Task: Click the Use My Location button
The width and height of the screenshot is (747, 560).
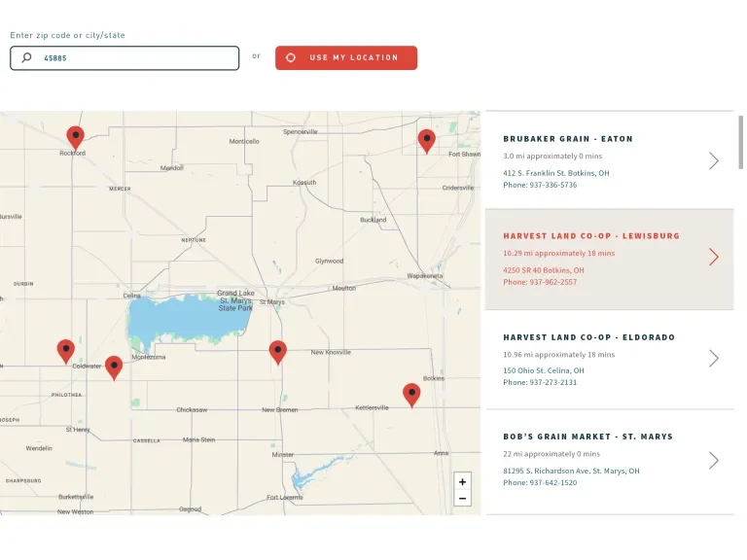Action: coord(346,57)
